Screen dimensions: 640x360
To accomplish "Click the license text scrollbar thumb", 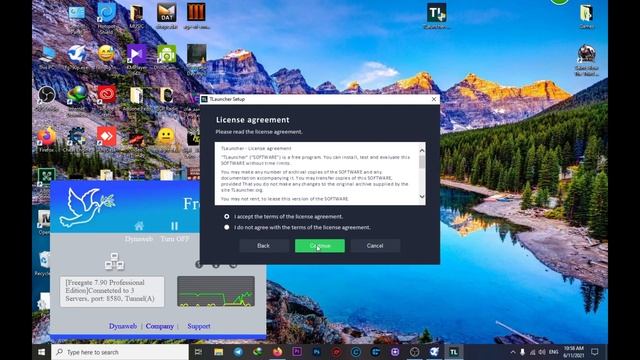I will (x=422, y=162).
